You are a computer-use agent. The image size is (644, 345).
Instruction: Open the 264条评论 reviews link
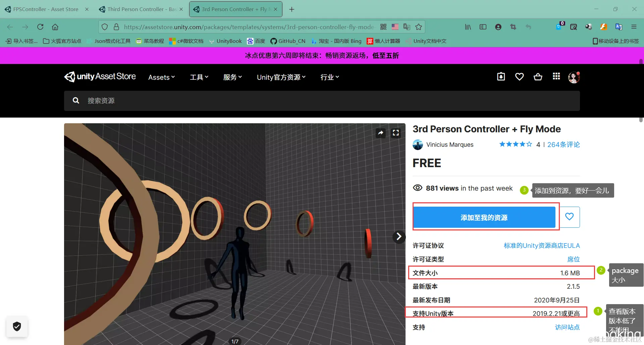point(563,144)
